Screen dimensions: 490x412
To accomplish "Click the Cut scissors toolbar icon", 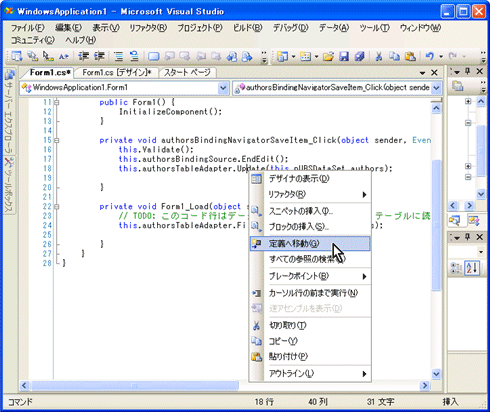I will point(379,56).
